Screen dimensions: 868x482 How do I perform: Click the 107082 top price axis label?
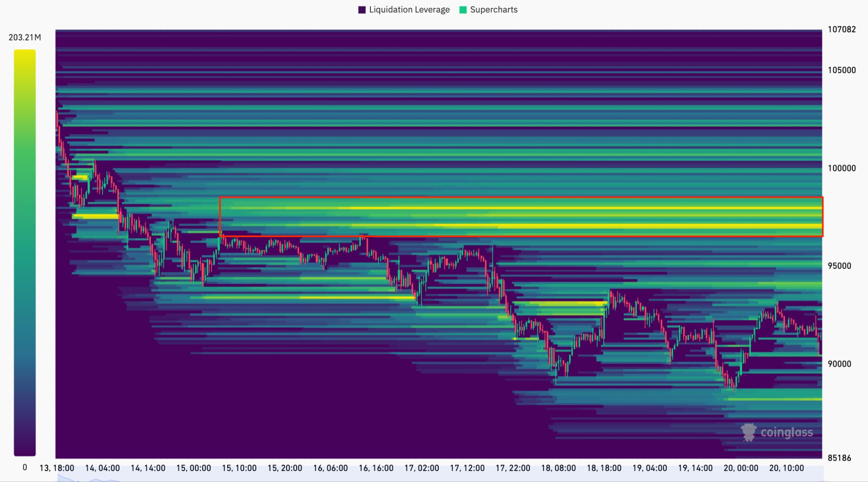(841, 30)
